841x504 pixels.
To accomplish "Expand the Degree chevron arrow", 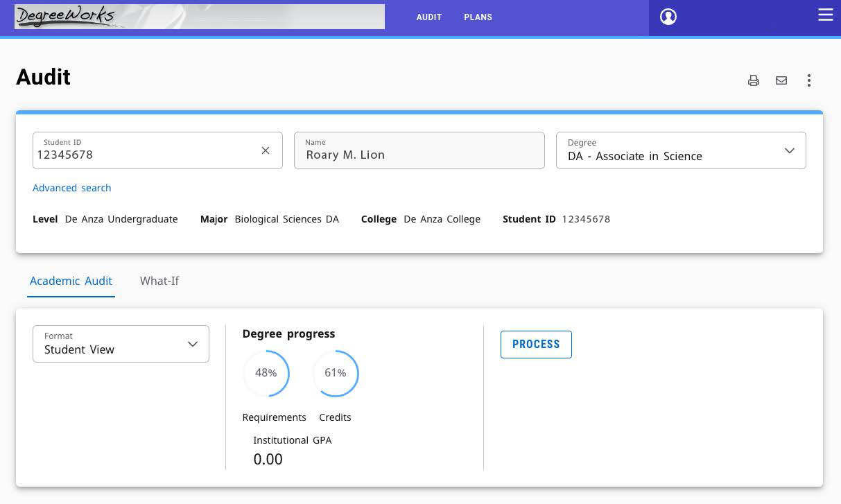I will pyautogui.click(x=790, y=150).
